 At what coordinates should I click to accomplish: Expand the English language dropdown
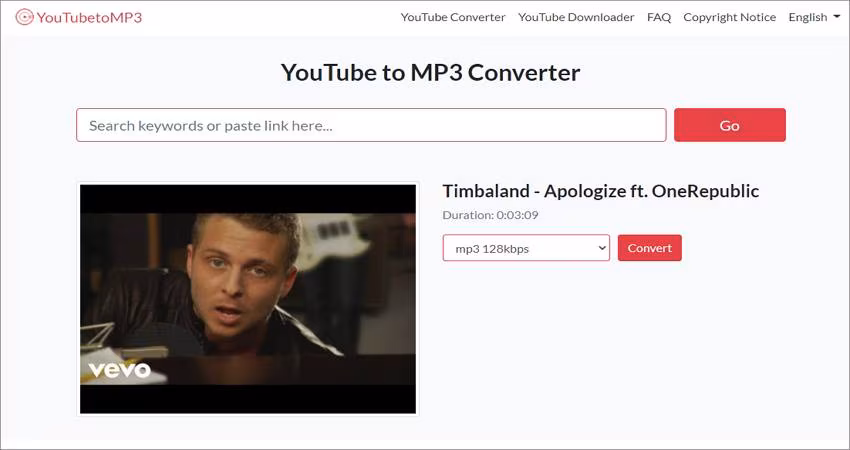814,17
